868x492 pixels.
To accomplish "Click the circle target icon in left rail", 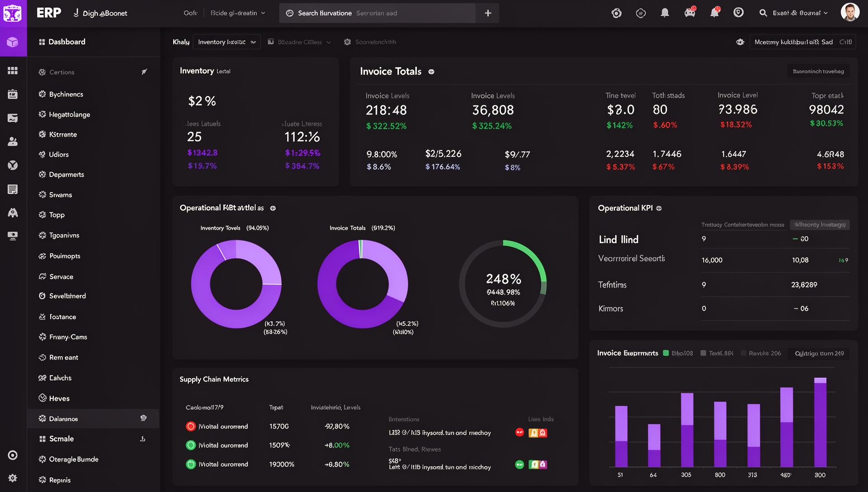I will pos(13,455).
